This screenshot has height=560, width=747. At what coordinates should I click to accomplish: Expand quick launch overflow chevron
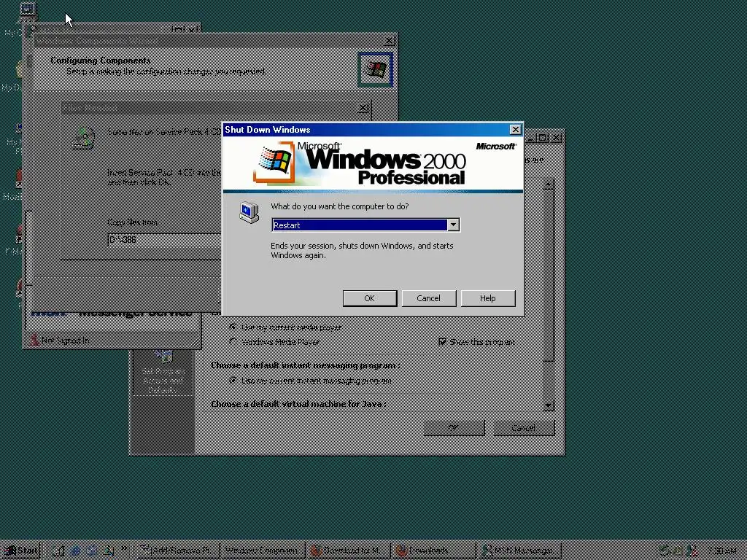(x=124, y=548)
